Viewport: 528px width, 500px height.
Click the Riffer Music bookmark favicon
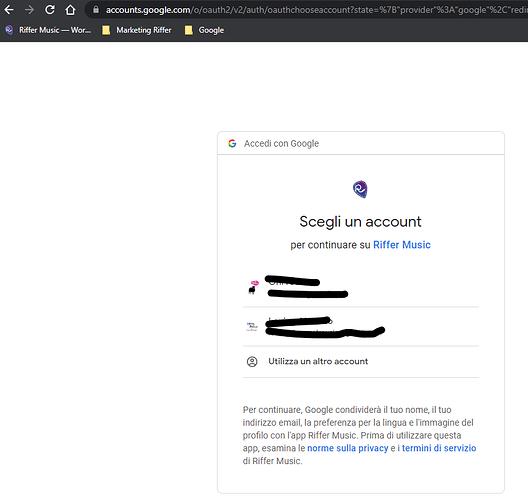tap(9, 30)
